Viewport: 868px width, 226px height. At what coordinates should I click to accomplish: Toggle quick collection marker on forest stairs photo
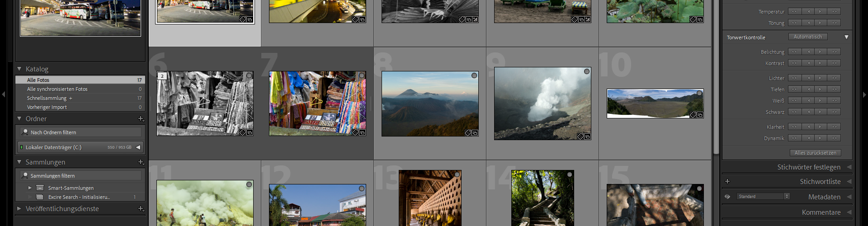click(570, 174)
